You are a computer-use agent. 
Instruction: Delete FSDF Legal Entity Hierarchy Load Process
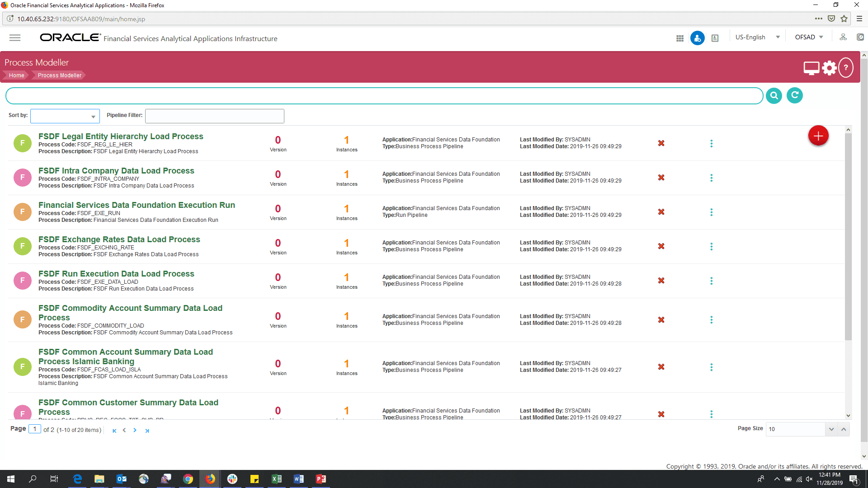pyautogui.click(x=661, y=143)
